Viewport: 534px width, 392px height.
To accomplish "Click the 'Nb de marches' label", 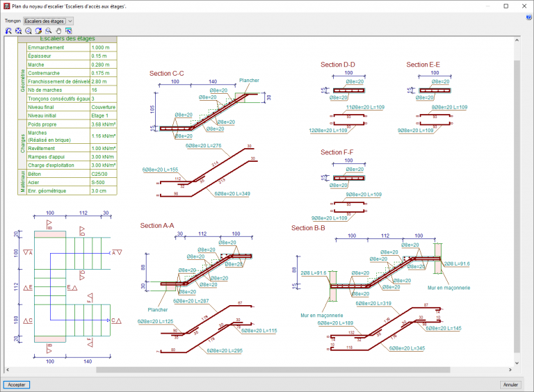I will click(45, 90).
